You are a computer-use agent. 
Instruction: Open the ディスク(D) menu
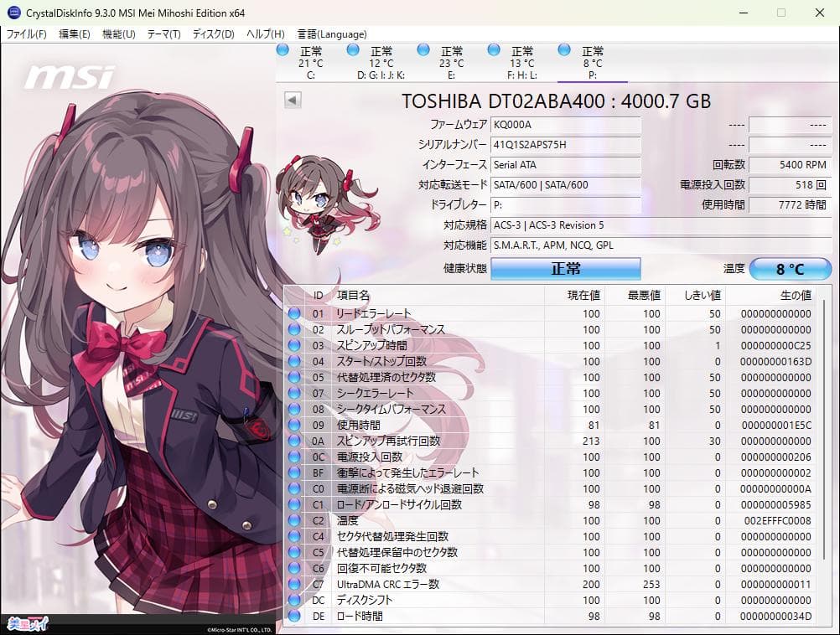(x=213, y=34)
